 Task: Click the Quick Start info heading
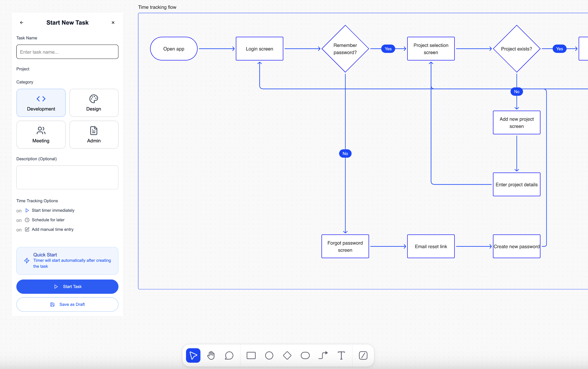tap(45, 255)
